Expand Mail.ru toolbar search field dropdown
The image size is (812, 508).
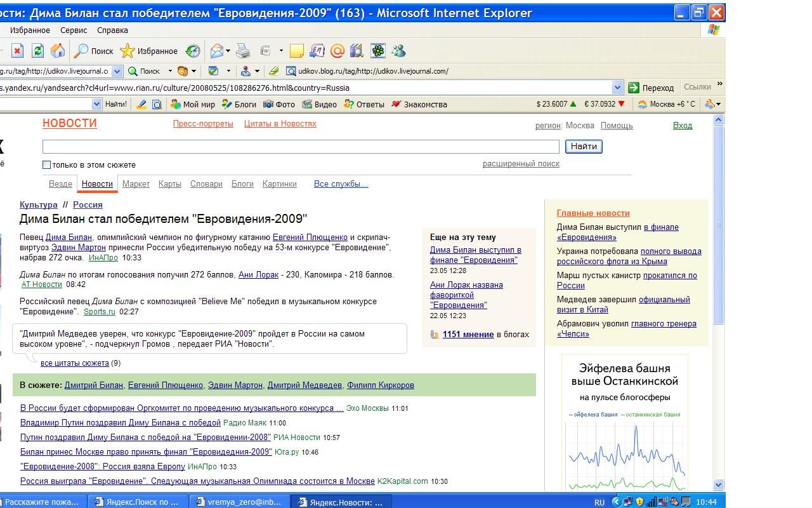(x=96, y=104)
